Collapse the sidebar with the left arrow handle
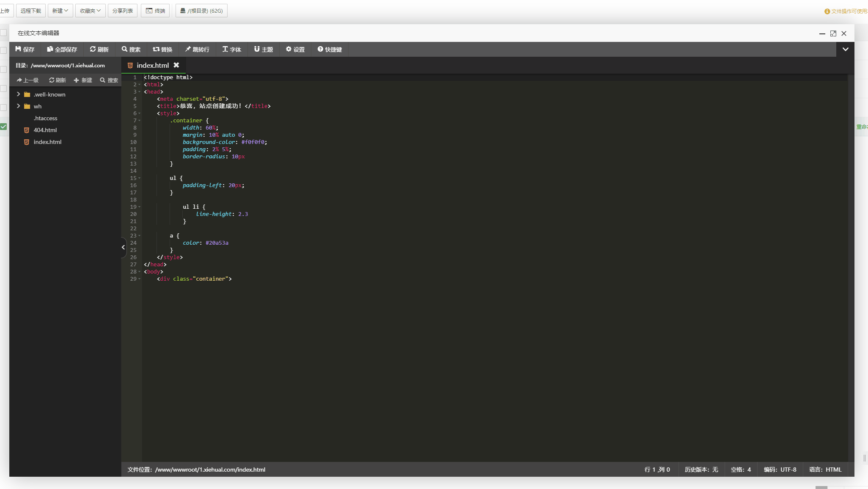Viewport: 868px width, 489px height. pyautogui.click(x=123, y=247)
